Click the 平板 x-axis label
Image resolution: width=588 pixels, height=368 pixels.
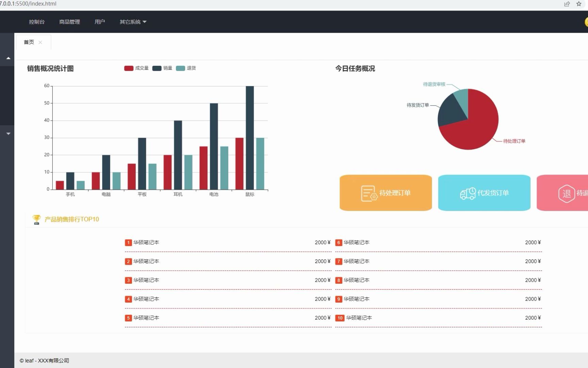click(x=142, y=194)
